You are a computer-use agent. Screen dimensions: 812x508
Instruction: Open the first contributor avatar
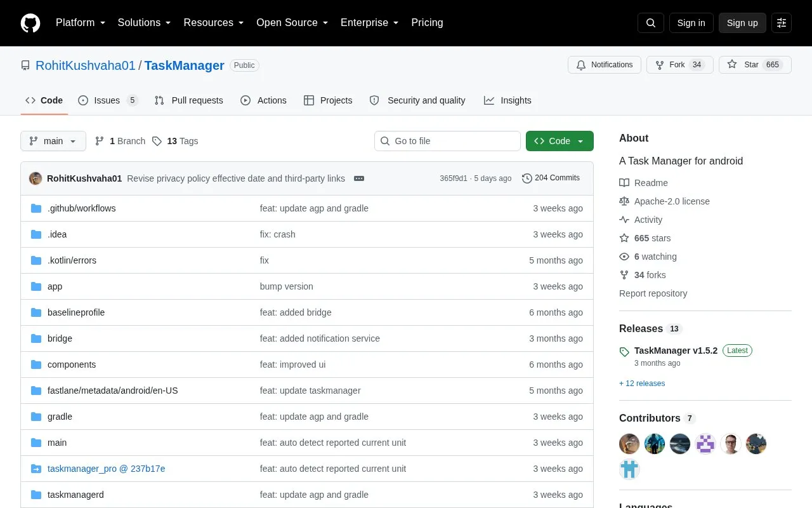coord(629,444)
